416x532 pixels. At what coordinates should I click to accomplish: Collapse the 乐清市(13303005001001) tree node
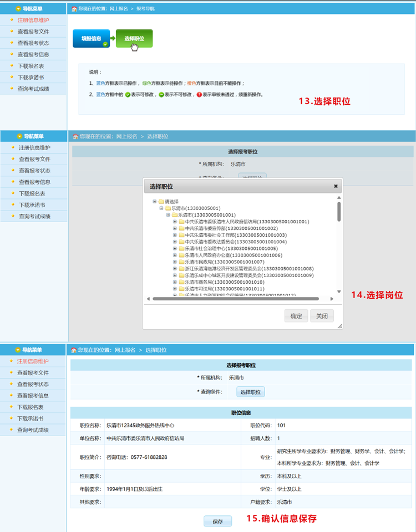(168, 215)
